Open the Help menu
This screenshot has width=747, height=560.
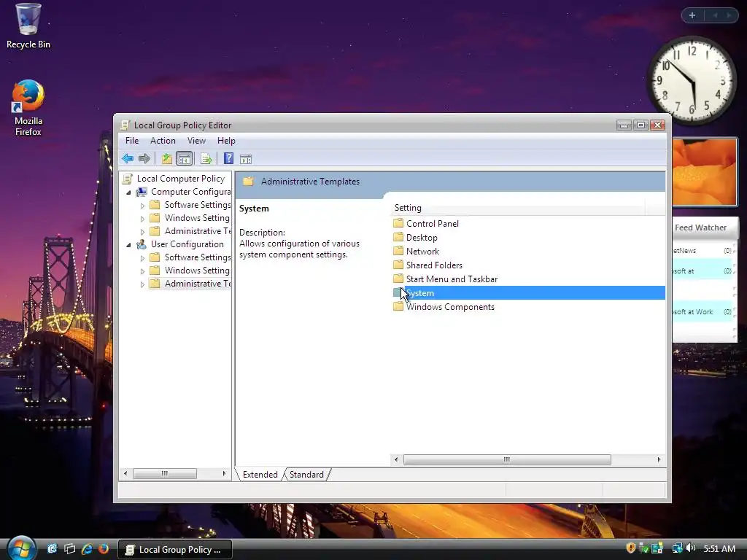(x=226, y=141)
